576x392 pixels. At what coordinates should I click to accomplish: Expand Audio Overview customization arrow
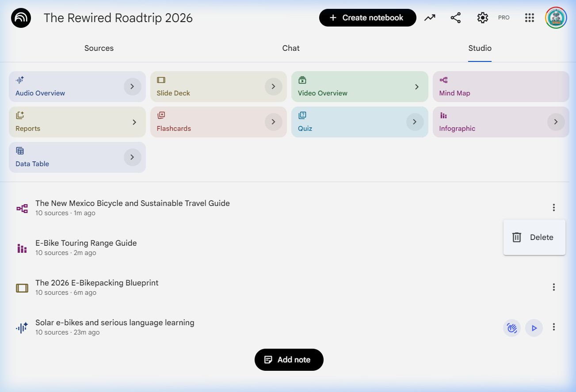pyautogui.click(x=132, y=87)
